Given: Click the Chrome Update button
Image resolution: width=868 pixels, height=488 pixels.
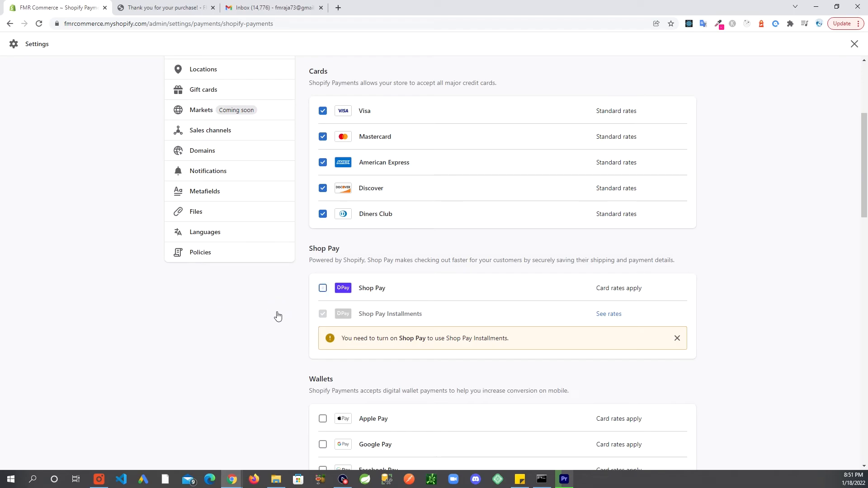Looking at the screenshot, I should [x=845, y=23].
